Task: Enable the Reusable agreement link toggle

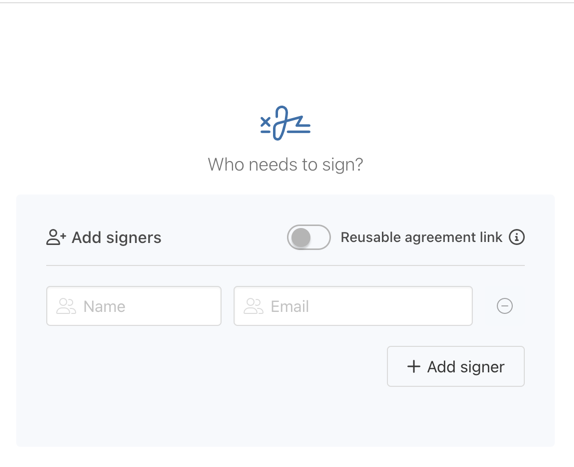Action: [x=309, y=237]
